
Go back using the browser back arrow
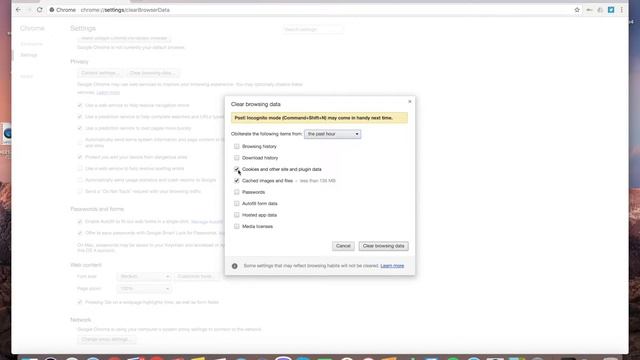click(x=18, y=10)
